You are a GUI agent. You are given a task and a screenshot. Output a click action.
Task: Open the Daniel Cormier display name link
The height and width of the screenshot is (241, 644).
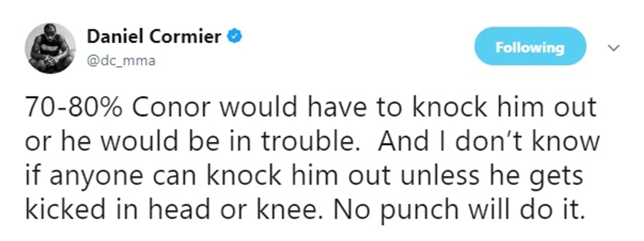(154, 37)
